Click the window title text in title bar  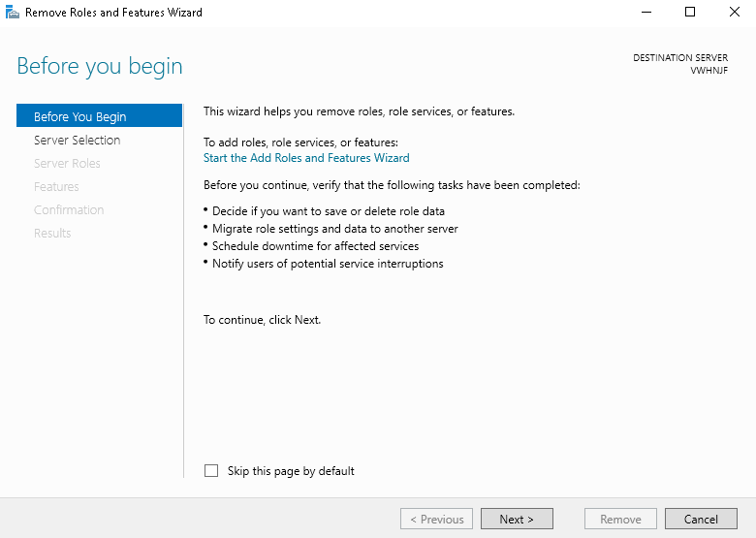tap(113, 13)
